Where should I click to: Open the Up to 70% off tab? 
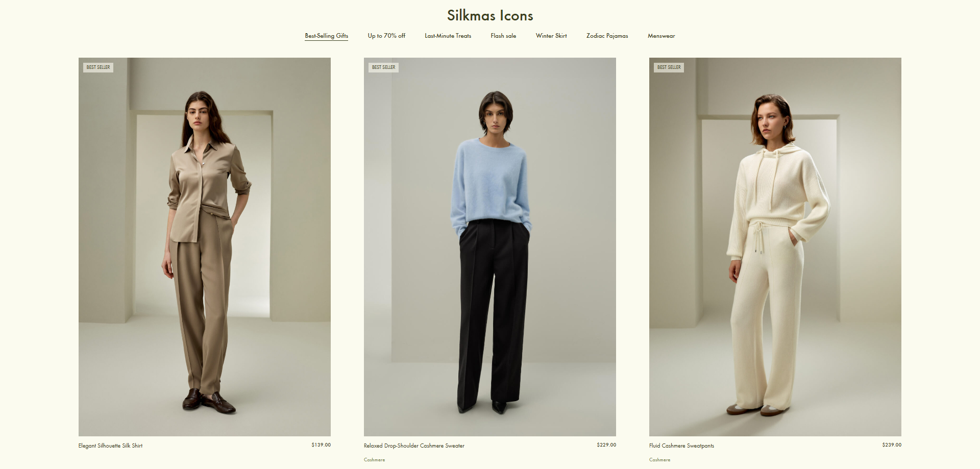point(386,36)
